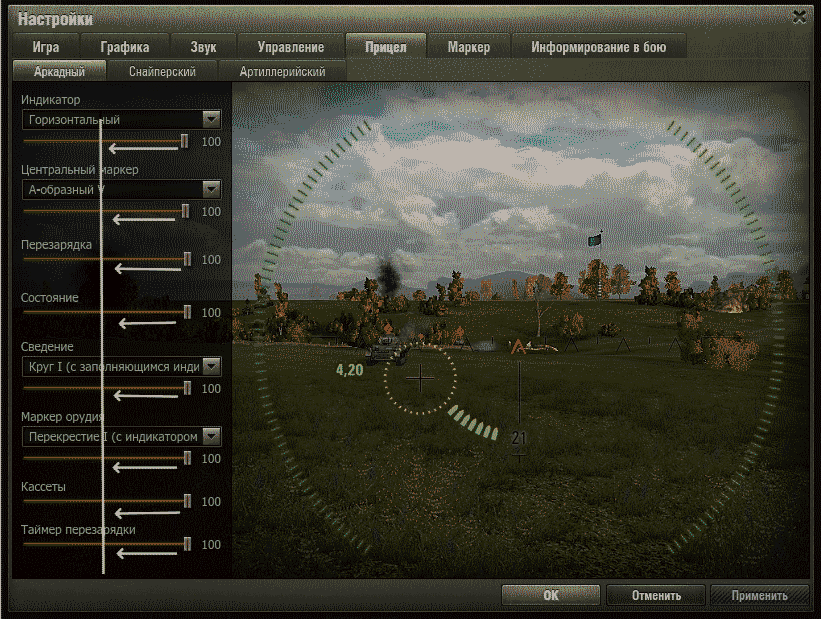Screen dimensions: 821x619
Task: Click the Применить button
Action: (759, 595)
